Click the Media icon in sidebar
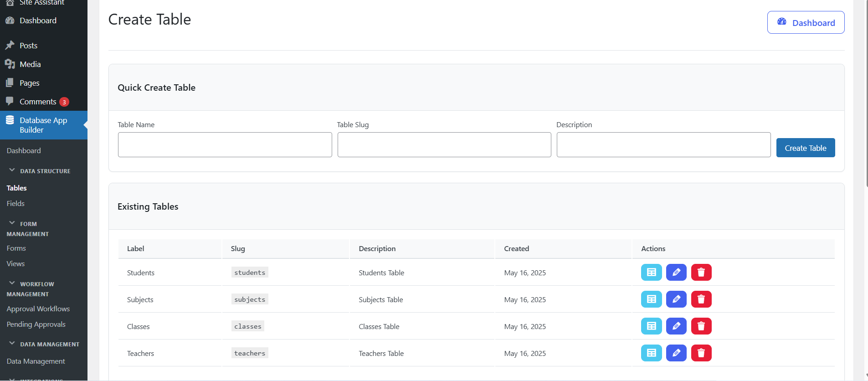This screenshot has width=868, height=381. coord(10,64)
